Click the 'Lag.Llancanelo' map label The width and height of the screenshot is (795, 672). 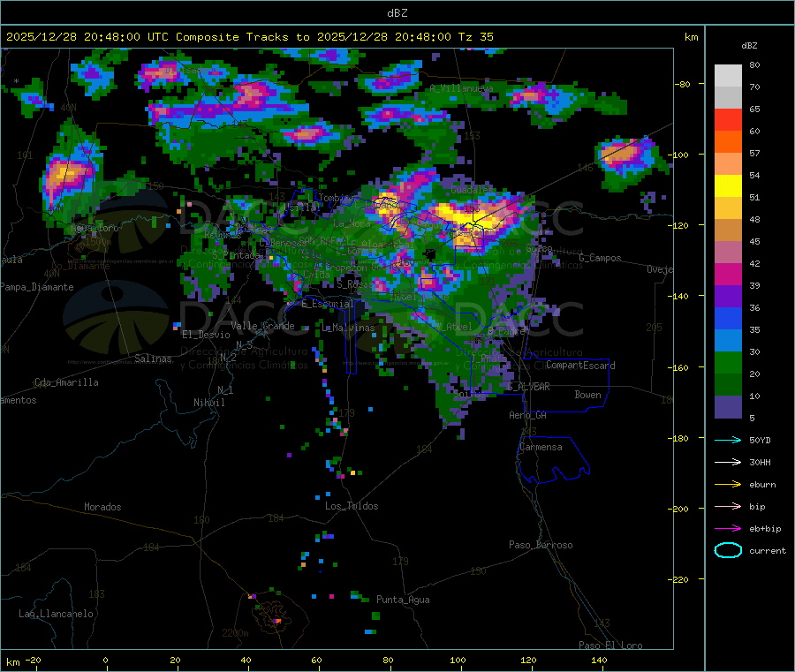57,614
